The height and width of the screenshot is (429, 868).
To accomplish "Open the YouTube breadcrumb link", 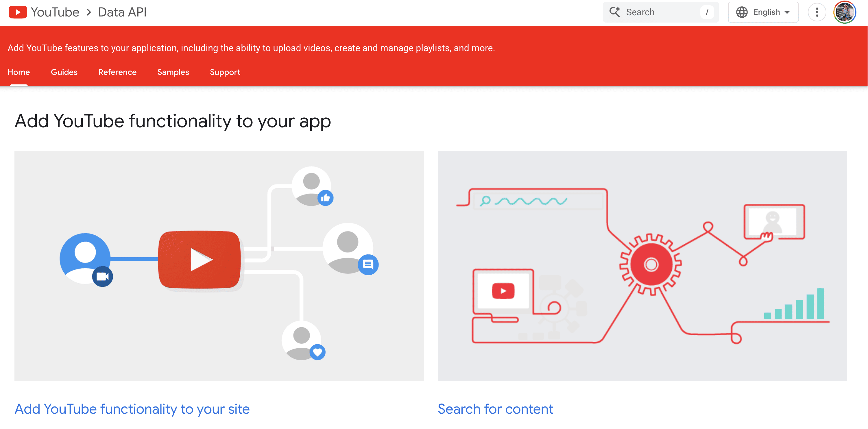I will click(x=55, y=12).
